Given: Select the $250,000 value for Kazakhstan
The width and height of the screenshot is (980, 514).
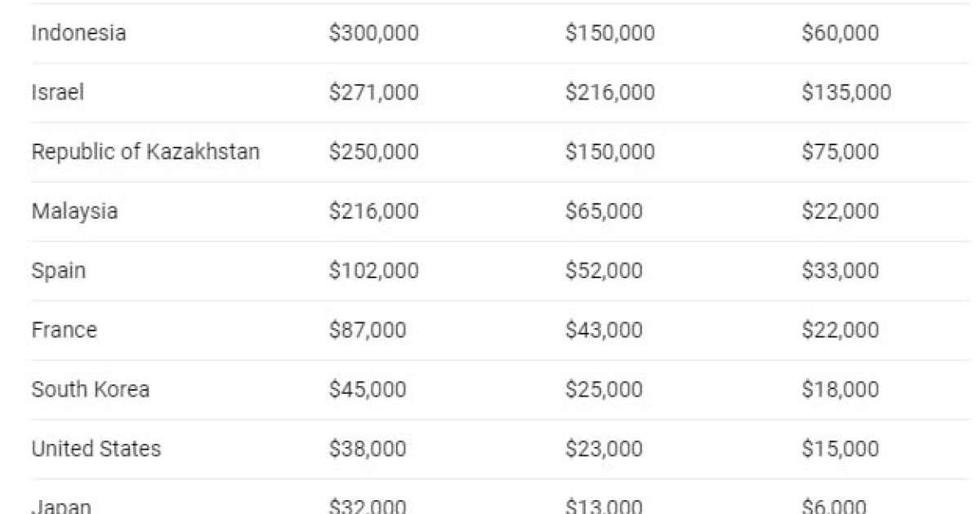Looking at the screenshot, I should tap(373, 153).
